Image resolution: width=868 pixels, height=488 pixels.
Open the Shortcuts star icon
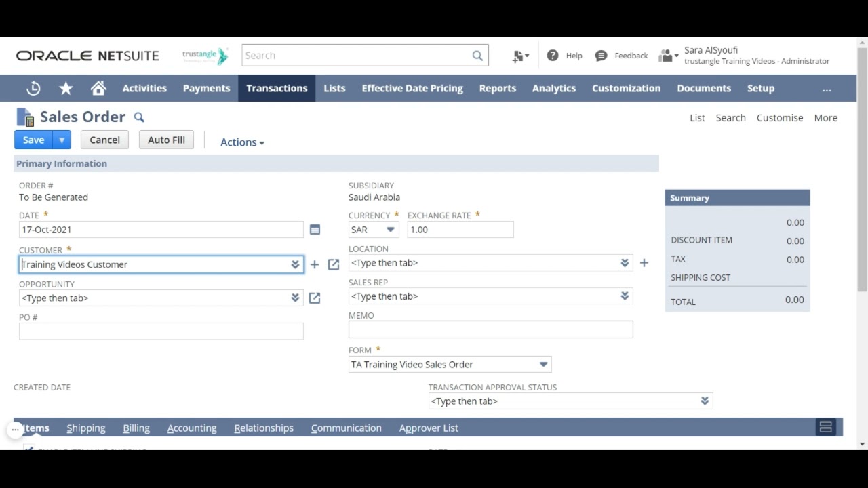[66, 88]
